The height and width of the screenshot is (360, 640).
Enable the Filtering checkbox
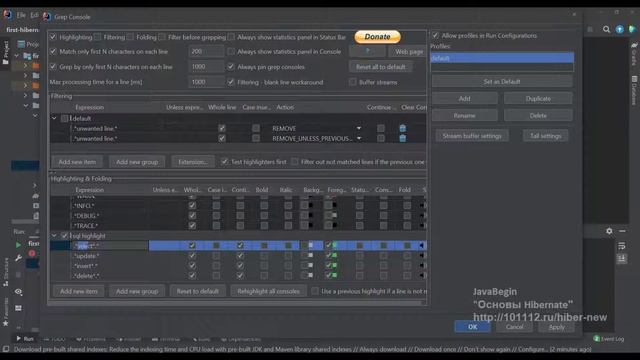pos(98,37)
